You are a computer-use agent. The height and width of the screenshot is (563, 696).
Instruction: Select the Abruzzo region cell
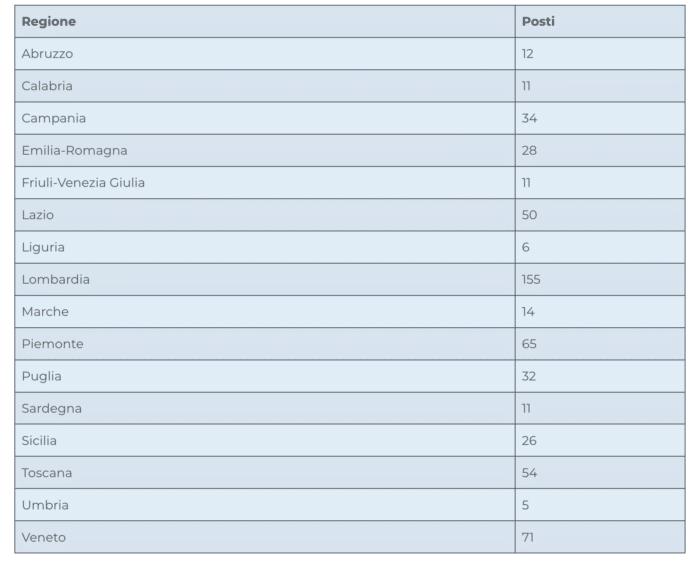point(47,54)
